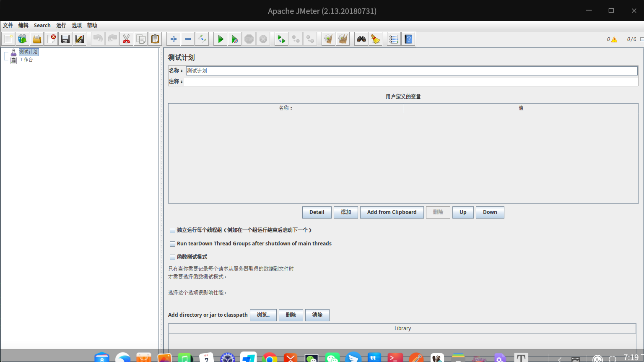Click the 删除 button beside 浏览

pyautogui.click(x=291, y=315)
